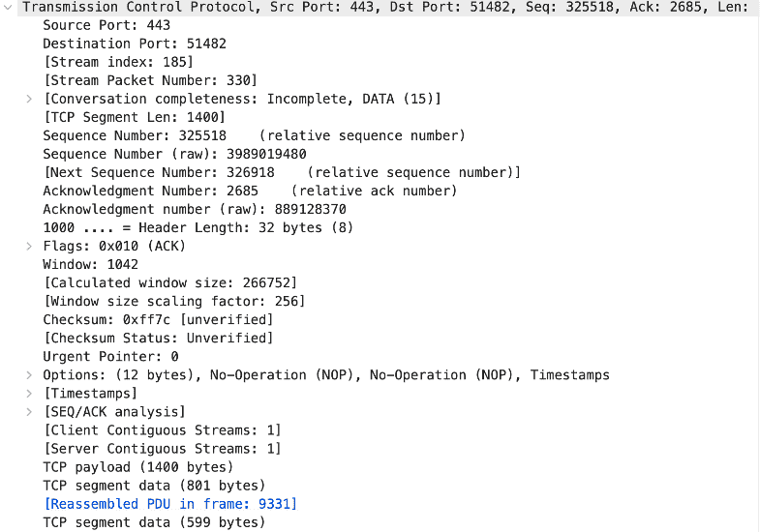760x532 pixels.
Task: Select the Window: 1042 field
Action: pyautogui.click(x=90, y=264)
